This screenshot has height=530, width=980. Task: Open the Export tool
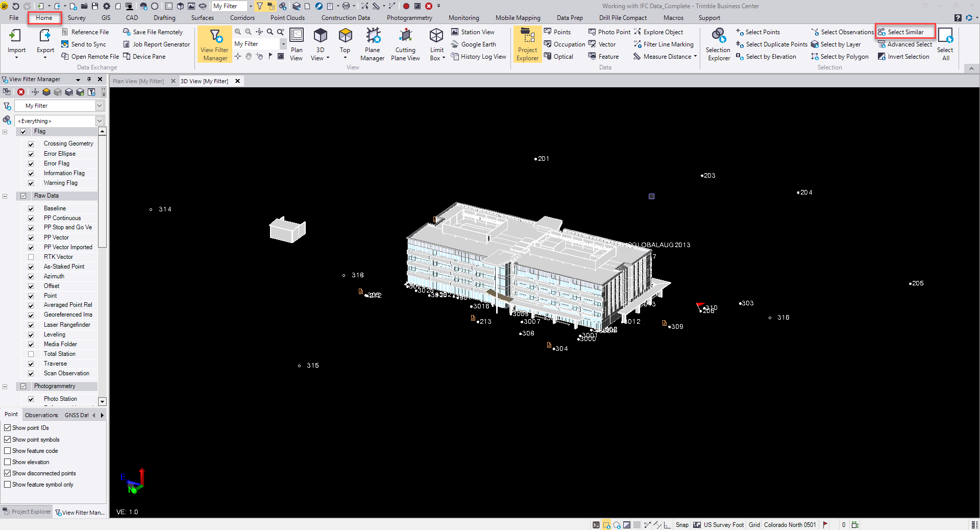45,43
